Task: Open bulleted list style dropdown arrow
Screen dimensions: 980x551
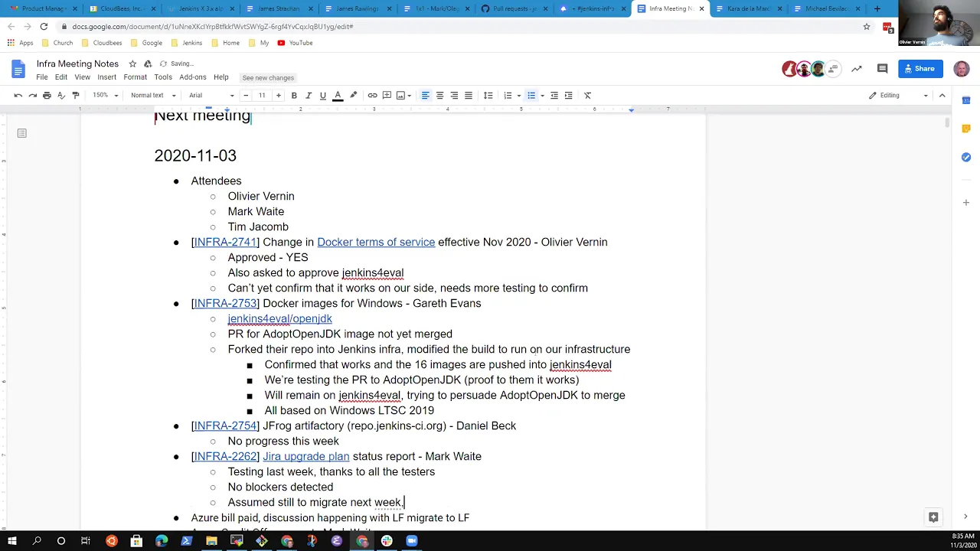Action: (x=542, y=96)
